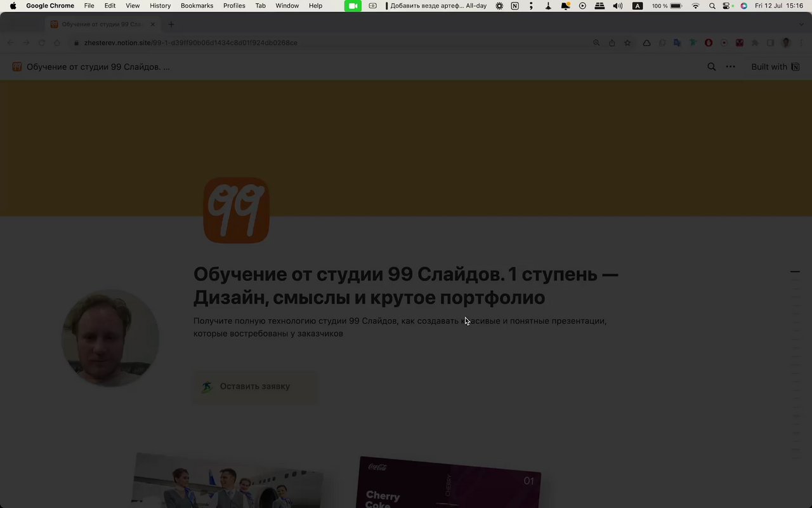The height and width of the screenshot is (508, 812).
Task: Search this Notion page
Action: [712, 67]
